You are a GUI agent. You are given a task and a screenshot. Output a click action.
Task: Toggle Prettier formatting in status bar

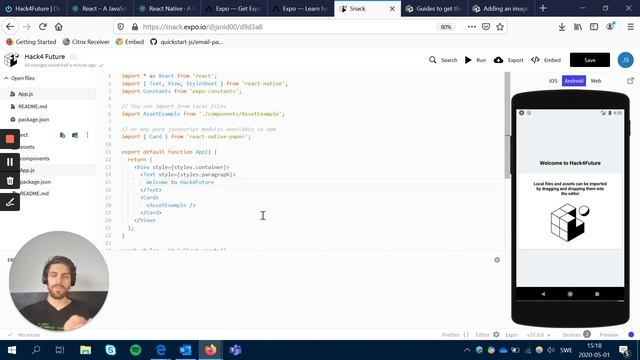pos(455,335)
